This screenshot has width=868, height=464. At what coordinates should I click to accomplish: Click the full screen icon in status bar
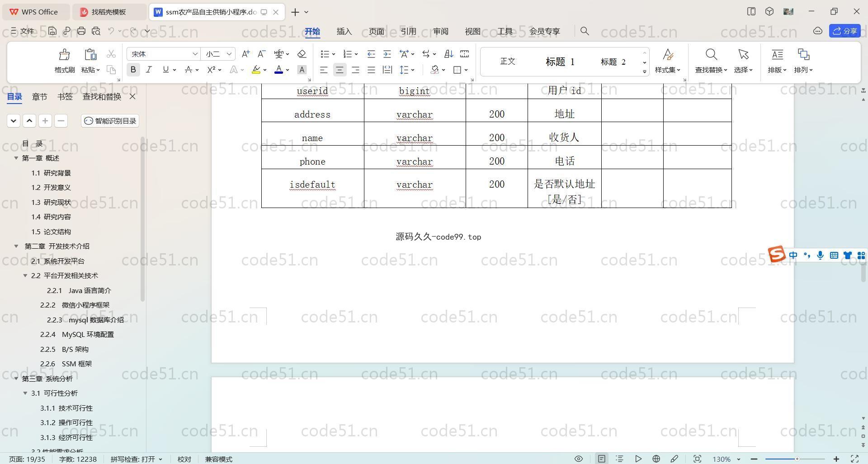855,459
